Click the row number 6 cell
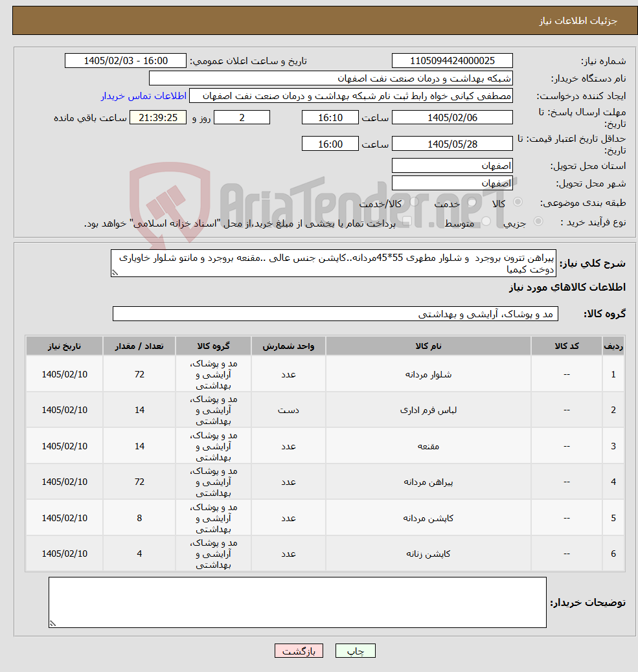The image size is (638, 672). (613, 554)
